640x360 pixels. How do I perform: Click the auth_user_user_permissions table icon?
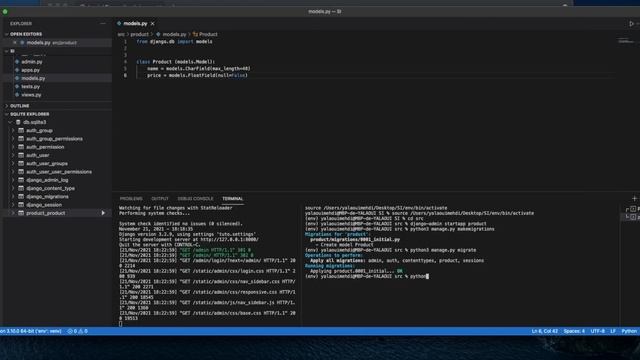[x=21, y=172]
